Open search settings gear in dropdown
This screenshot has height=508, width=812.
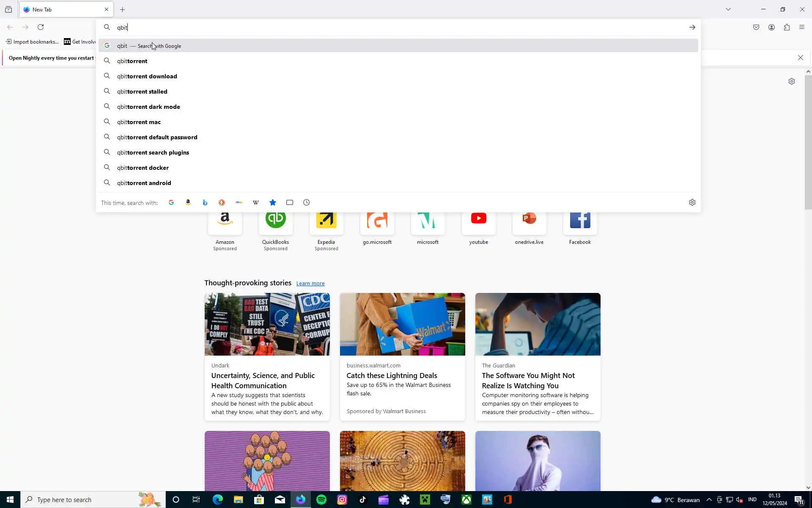692,203
